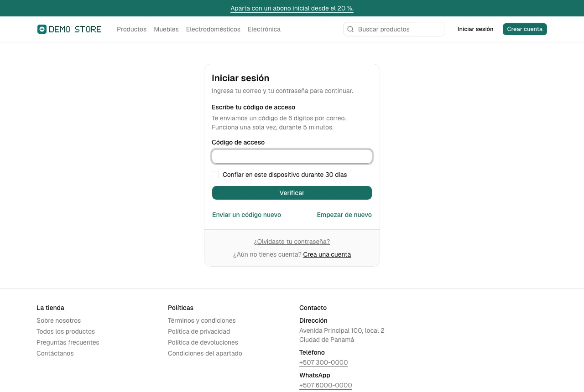Open Condiciones del apartado link
Image resolution: width=584 pixels, height=392 pixels.
click(x=205, y=353)
